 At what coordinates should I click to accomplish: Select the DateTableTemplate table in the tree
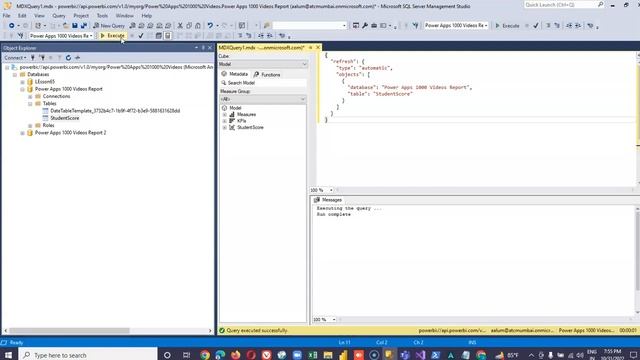click(x=115, y=111)
